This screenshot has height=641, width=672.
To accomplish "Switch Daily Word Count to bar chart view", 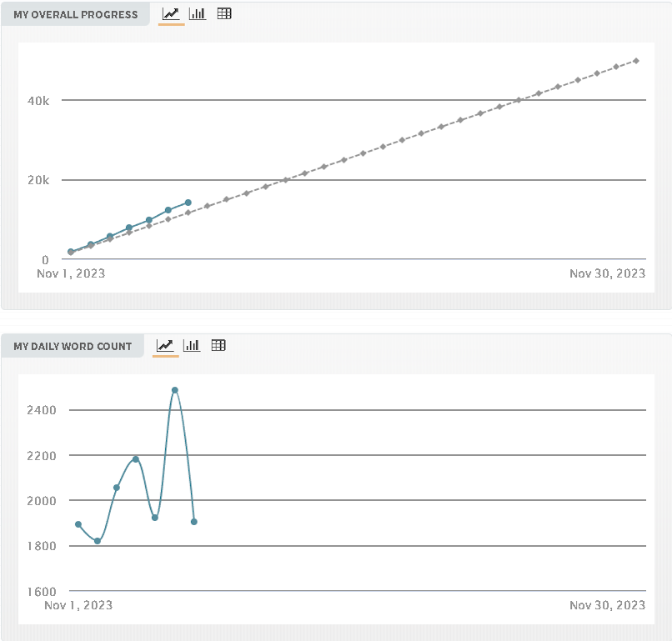I will tap(192, 345).
